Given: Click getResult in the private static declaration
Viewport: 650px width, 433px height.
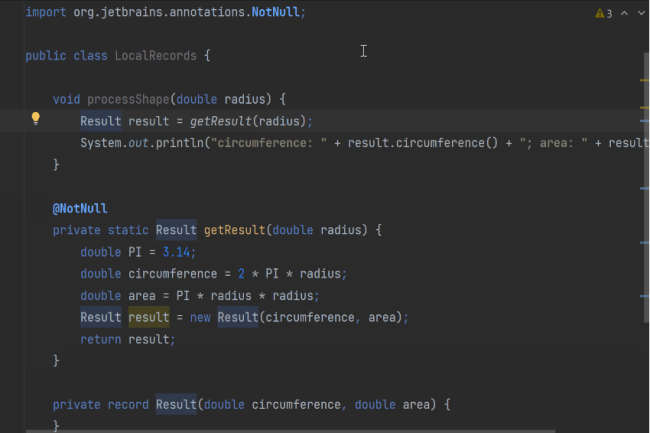Looking at the screenshot, I should tap(233, 230).
